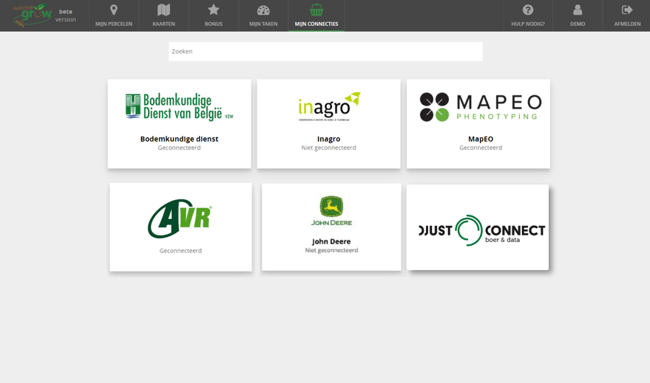Open the Demo user profile icon
The width and height of the screenshot is (650, 383).
(577, 10)
